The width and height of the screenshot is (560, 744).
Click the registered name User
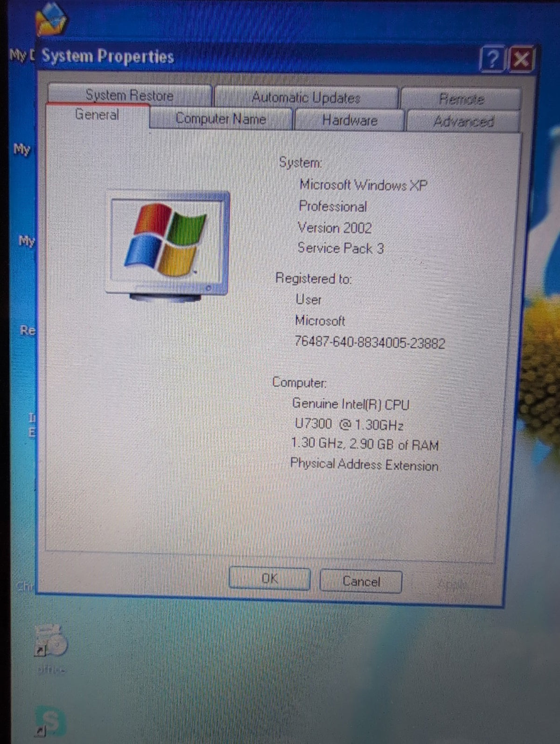coord(308,299)
